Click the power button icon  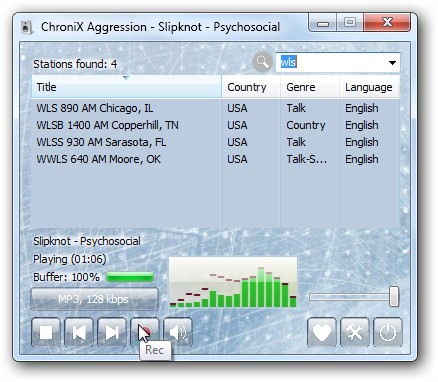pyautogui.click(x=388, y=332)
